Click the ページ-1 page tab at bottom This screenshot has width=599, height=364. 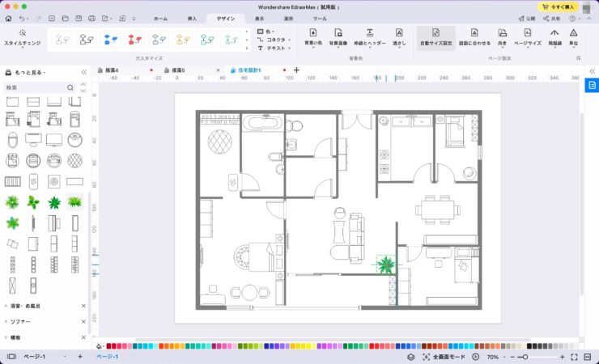107,357
